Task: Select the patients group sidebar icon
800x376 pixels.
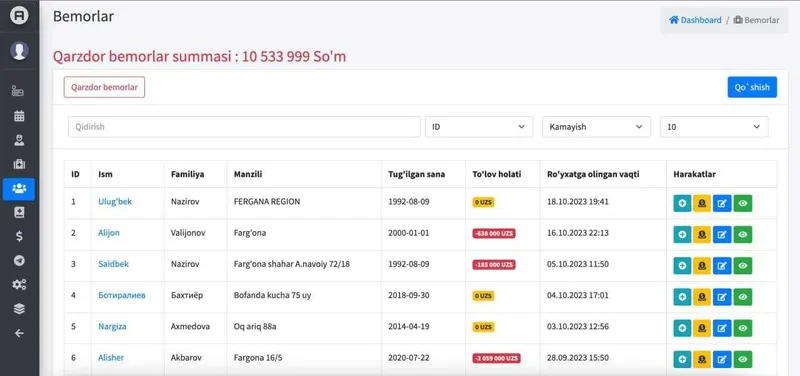Action: 19,189
